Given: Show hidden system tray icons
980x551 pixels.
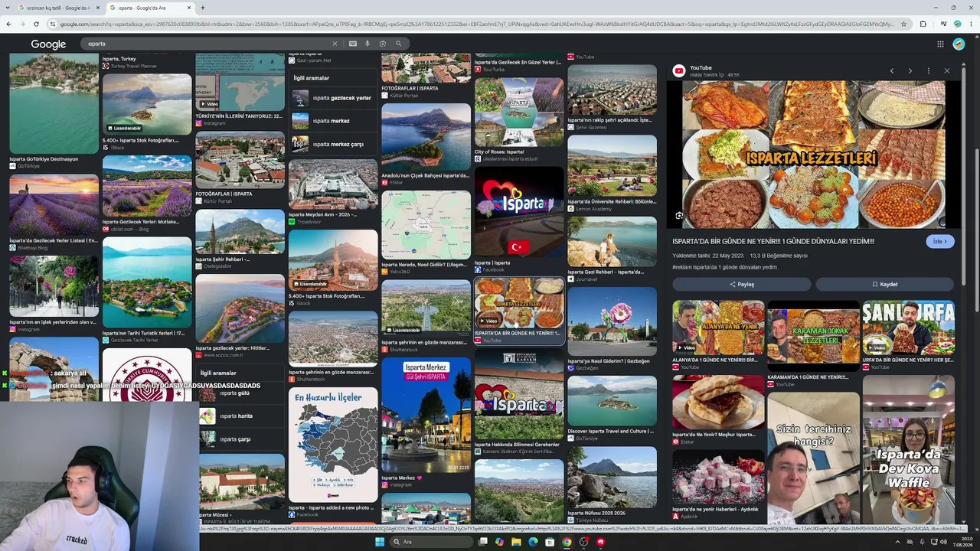Looking at the screenshot, I should (x=897, y=542).
